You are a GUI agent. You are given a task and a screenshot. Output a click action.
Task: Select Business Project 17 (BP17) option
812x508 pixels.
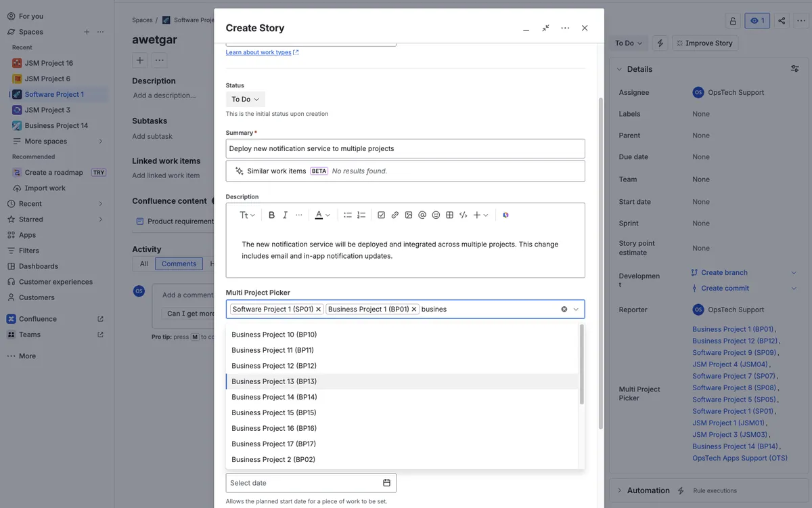pyautogui.click(x=402, y=444)
